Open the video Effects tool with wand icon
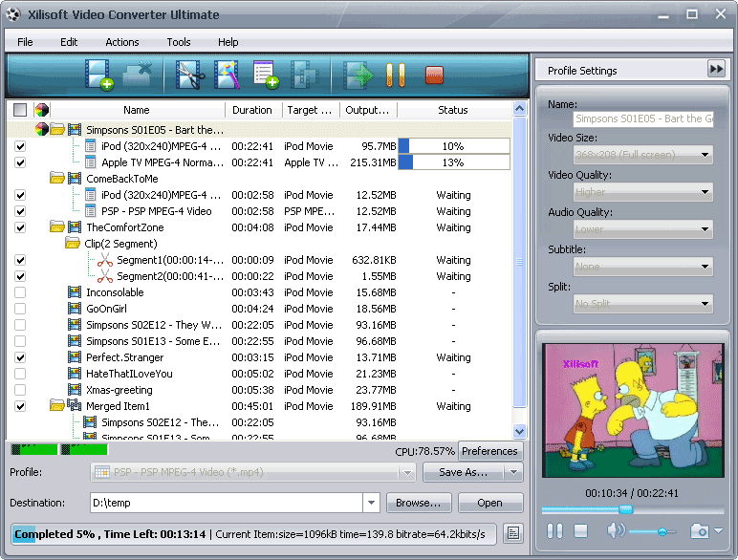 click(x=228, y=75)
